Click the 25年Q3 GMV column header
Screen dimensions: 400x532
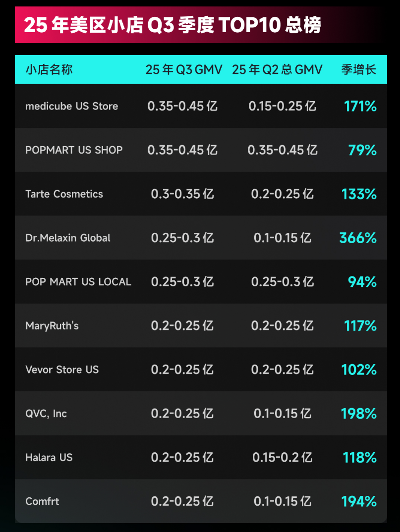[184, 69]
